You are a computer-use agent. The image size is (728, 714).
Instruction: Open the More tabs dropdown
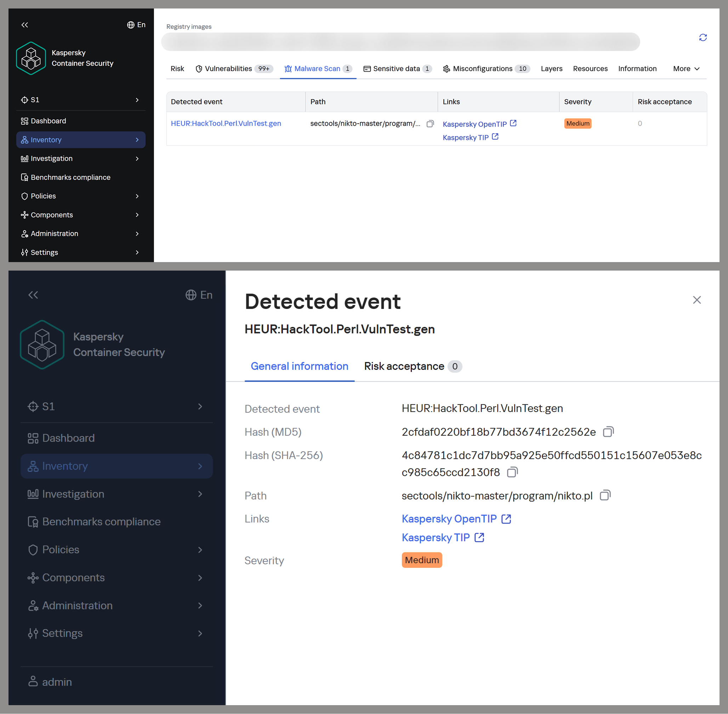686,69
